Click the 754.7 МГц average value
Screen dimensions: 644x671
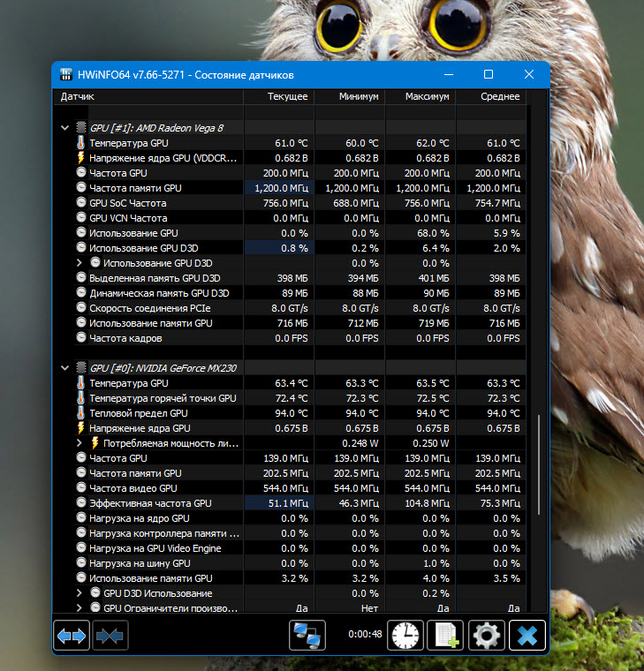(x=497, y=203)
